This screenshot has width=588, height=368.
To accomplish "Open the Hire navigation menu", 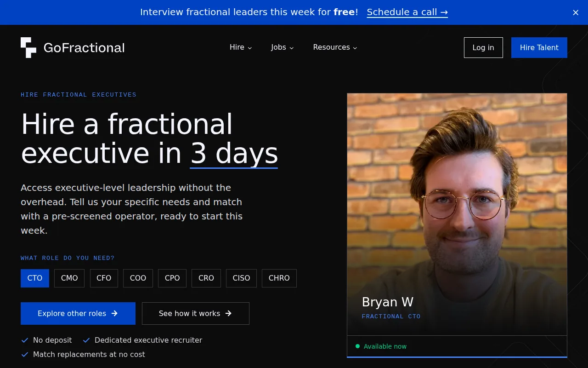I will tap(241, 47).
